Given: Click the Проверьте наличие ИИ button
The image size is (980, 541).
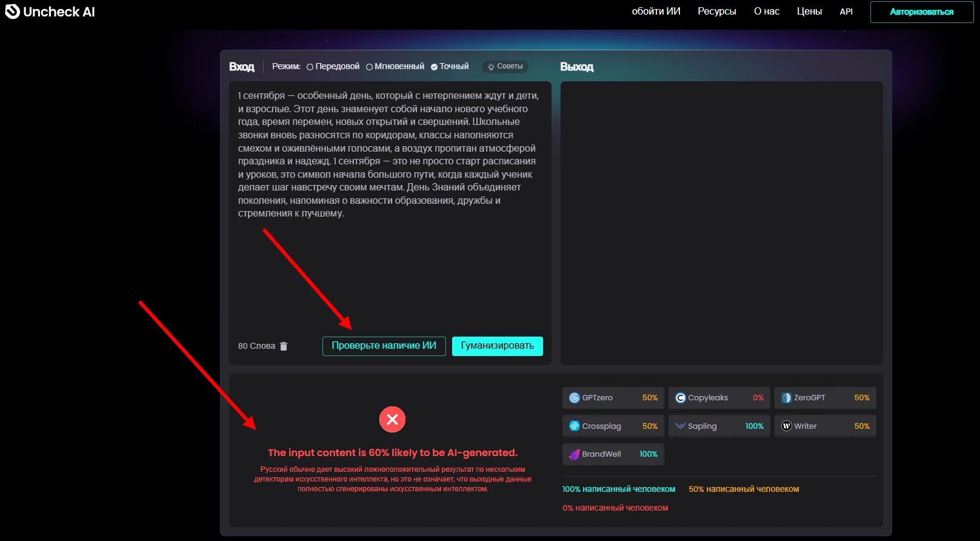Looking at the screenshot, I should [384, 346].
